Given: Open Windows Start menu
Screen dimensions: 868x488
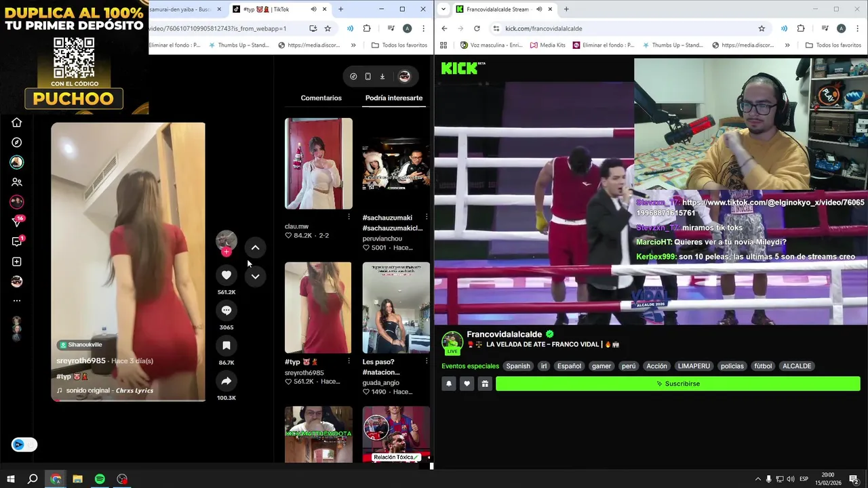Looking at the screenshot, I should [10, 479].
